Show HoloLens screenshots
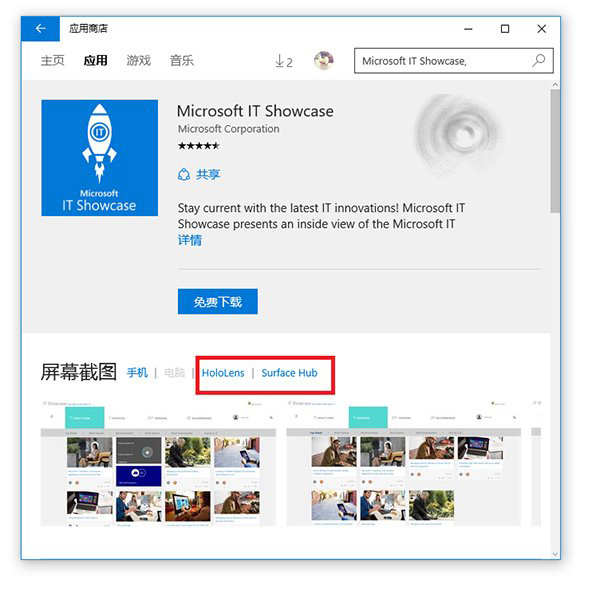 223,373
